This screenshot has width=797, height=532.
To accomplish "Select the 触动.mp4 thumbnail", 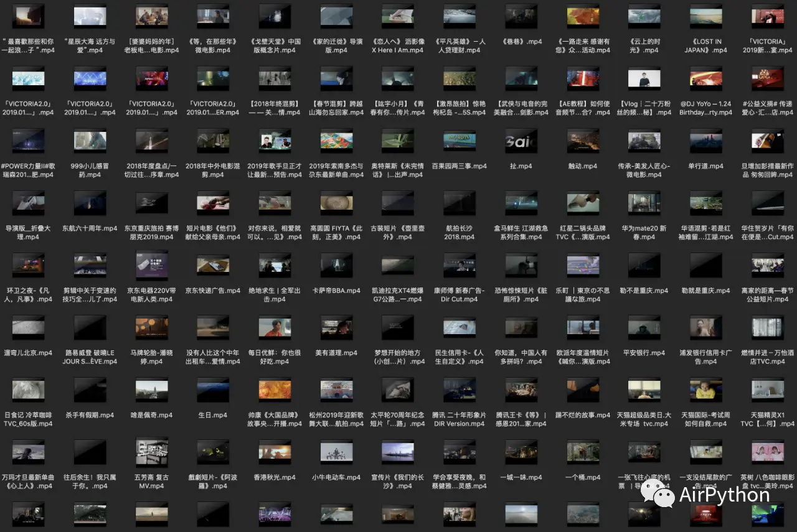I will [583, 141].
